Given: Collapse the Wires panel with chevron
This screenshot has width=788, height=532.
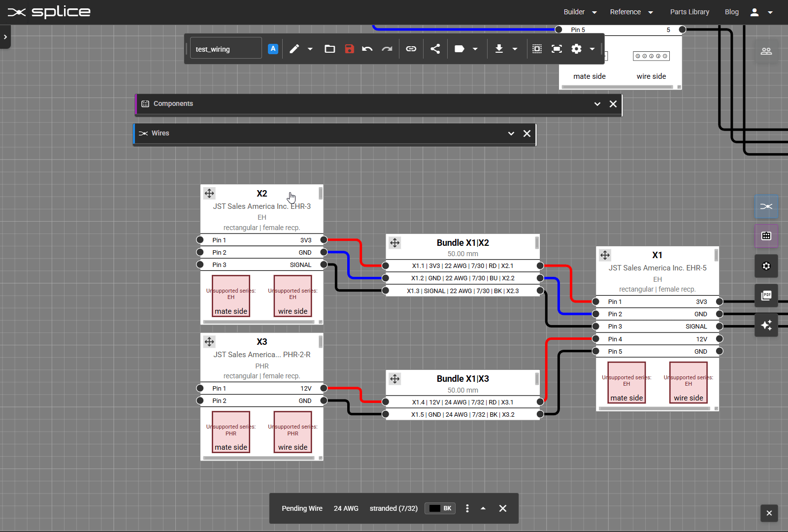Looking at the screenshot, I should 511,133.
